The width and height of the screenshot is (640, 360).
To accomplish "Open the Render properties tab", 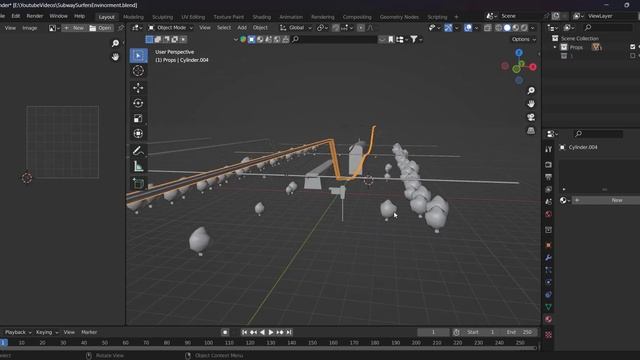I will (x=549, y=164).
